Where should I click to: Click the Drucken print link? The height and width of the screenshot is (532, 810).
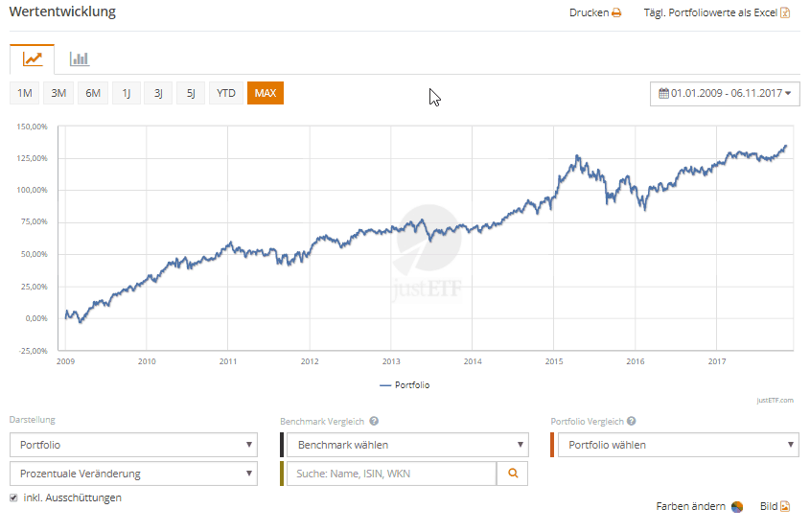589,13
